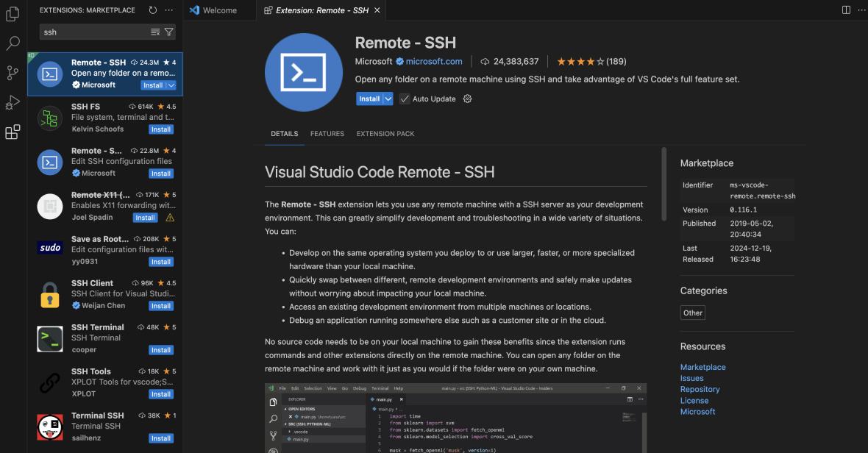Open the extension filter funnel icon
The height and width of the screenshot is (453, 868).
[x=169, y=32]
